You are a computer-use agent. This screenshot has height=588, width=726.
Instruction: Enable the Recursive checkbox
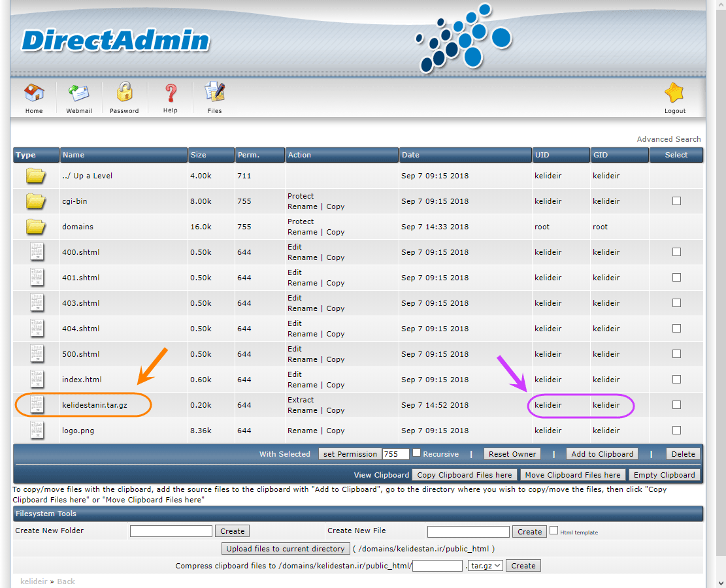[x=417, y=453]
